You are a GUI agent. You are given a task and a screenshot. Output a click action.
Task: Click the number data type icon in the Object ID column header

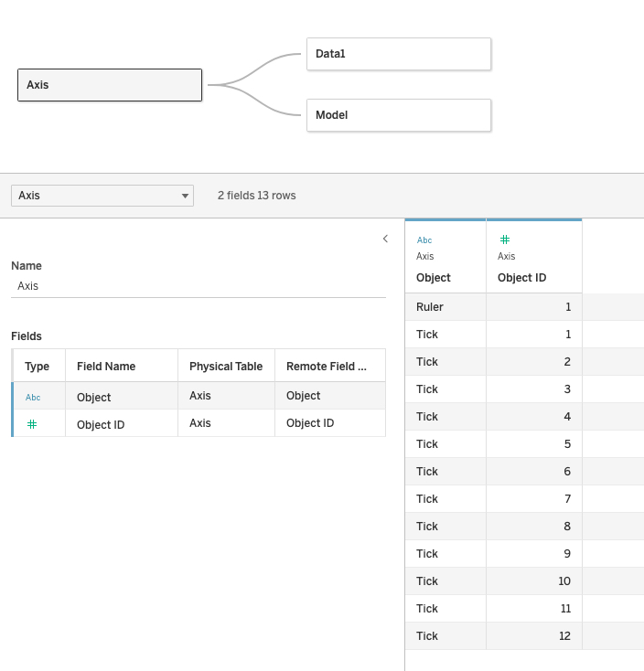point(505,240)
